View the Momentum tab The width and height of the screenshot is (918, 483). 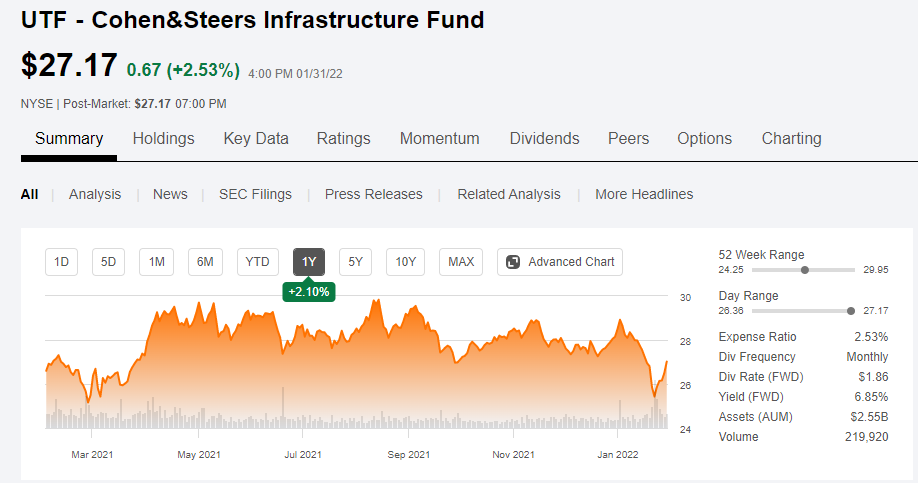[440, 139]
